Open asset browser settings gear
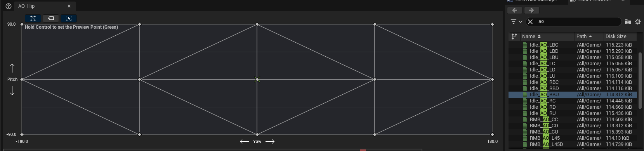Screen dimensions: 644x151 click(638, 22)
